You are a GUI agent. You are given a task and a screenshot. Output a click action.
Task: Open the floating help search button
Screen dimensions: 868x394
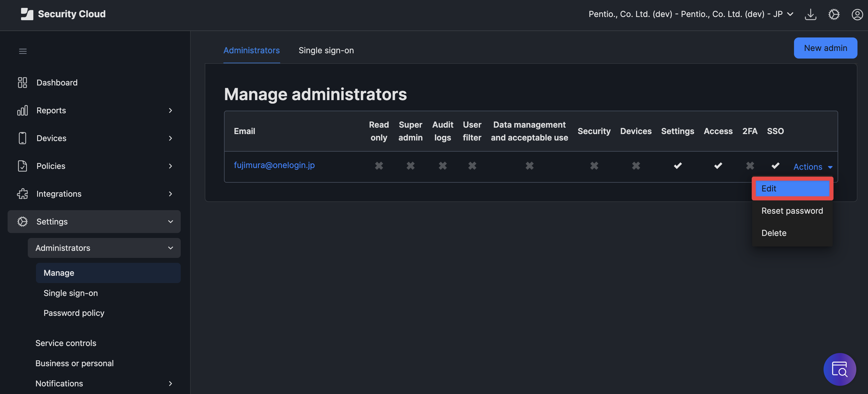[x=839, y=369]
